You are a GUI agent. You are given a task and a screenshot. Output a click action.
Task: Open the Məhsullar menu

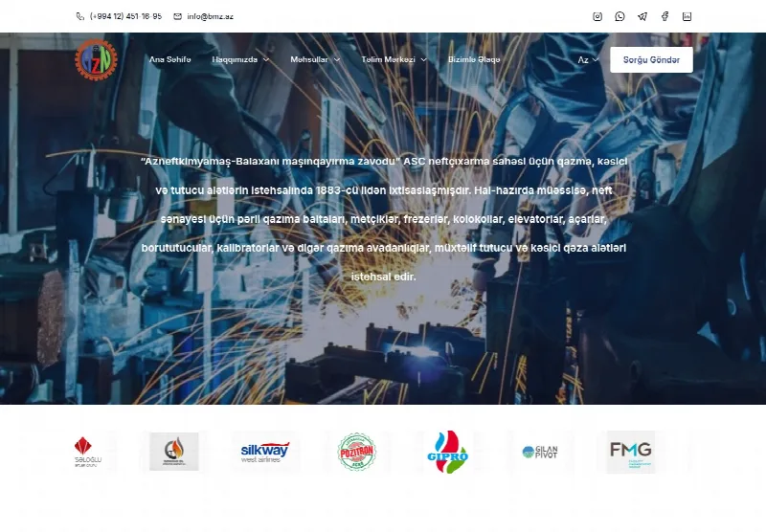click(x=308, y=59)
